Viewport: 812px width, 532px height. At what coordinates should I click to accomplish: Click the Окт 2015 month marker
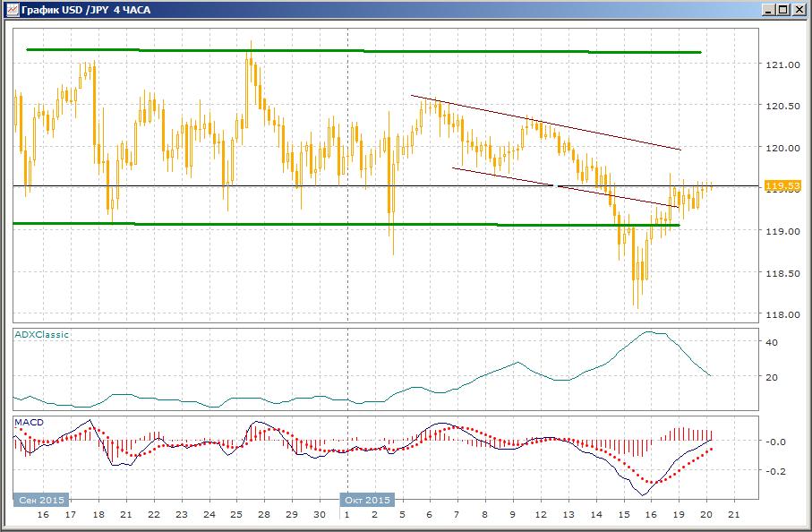coord(366,500)
